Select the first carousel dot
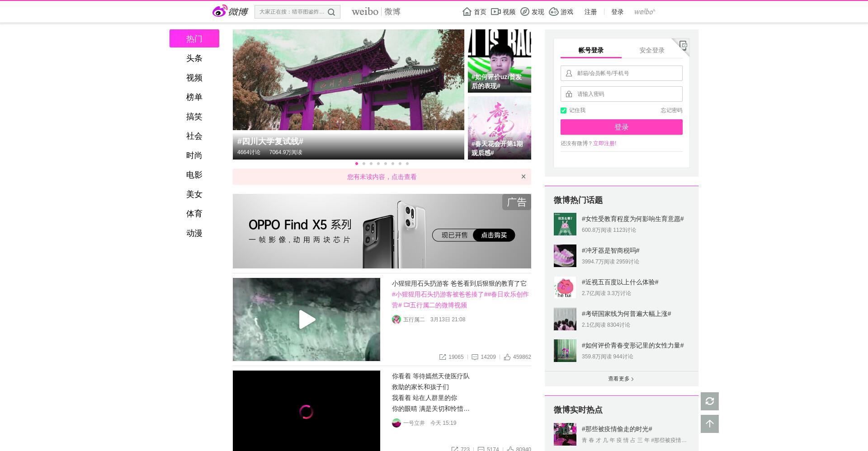Viewport: 868px width, 451px height. 357,164
